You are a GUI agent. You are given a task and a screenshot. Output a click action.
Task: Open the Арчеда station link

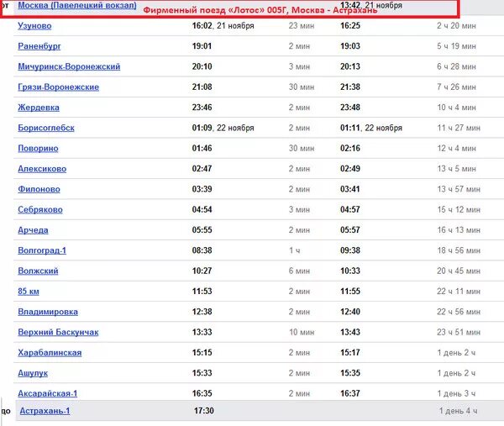click(x=33, y=230)
